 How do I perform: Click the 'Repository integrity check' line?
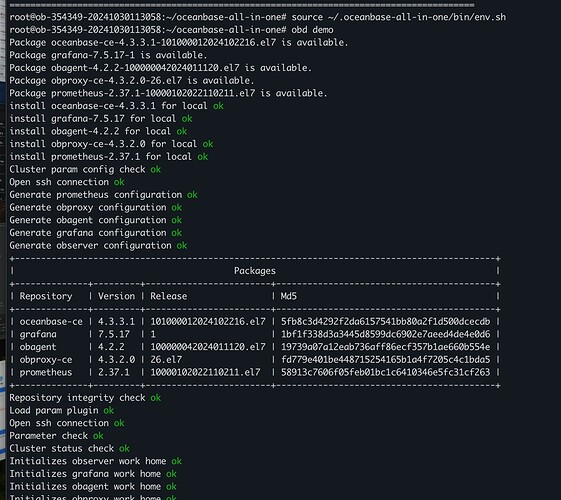tap(85, 398)
